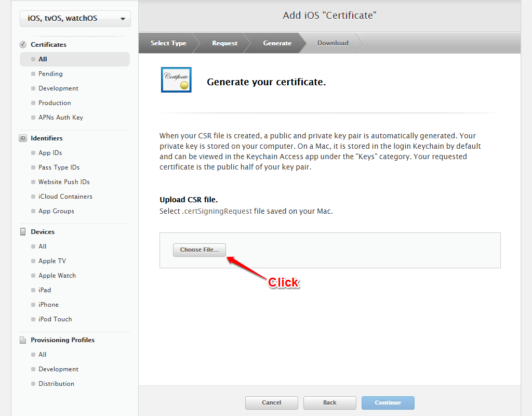
Task: Click the .certSigningRequest text
Action: (217, 211)
